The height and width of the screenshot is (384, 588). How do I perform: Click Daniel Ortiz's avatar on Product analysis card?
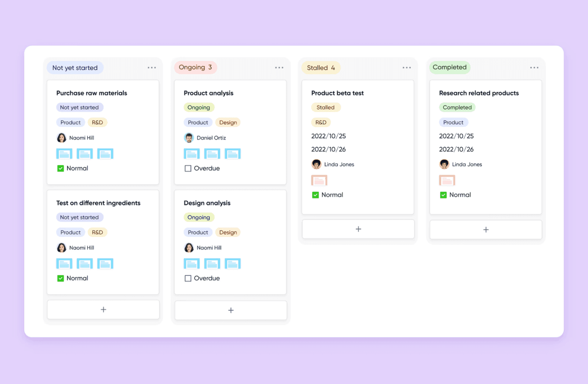pyautogui.click(x=189, y=137)
